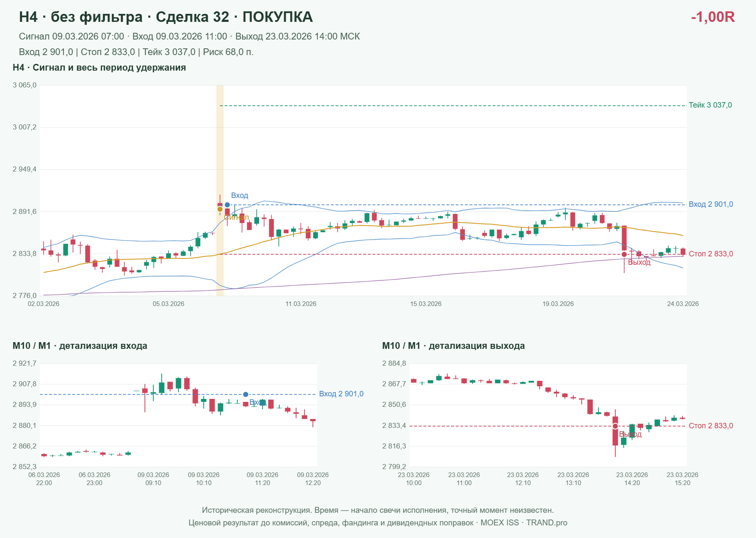Click the 'Историческая реконструкция' disclaimer line
This screenshot has height=538, width=756.
point(378,510)
